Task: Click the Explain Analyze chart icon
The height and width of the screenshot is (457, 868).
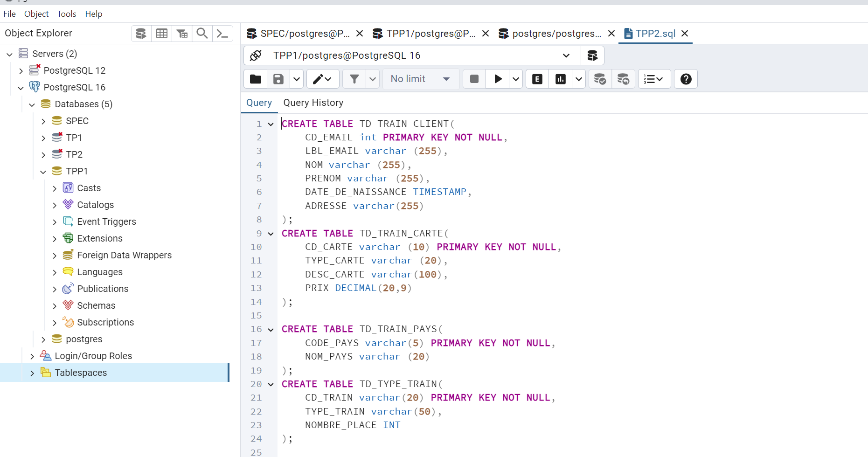Action: point(561,79)
